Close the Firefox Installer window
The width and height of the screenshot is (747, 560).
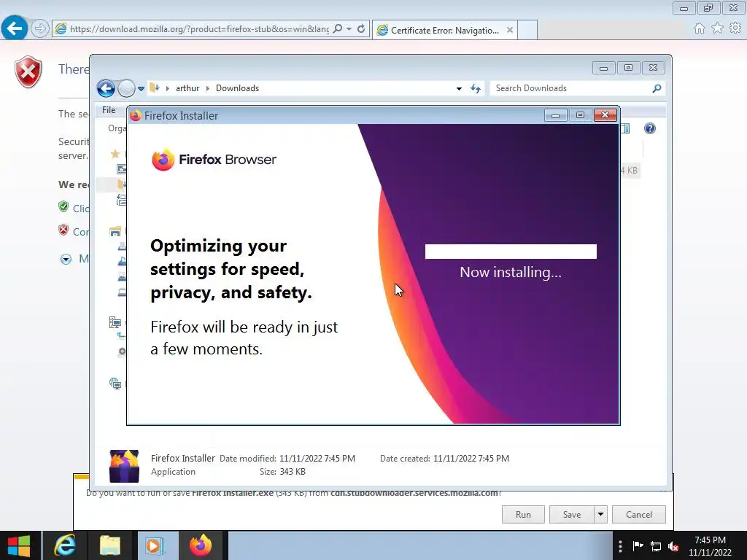(x=605, y=115)
